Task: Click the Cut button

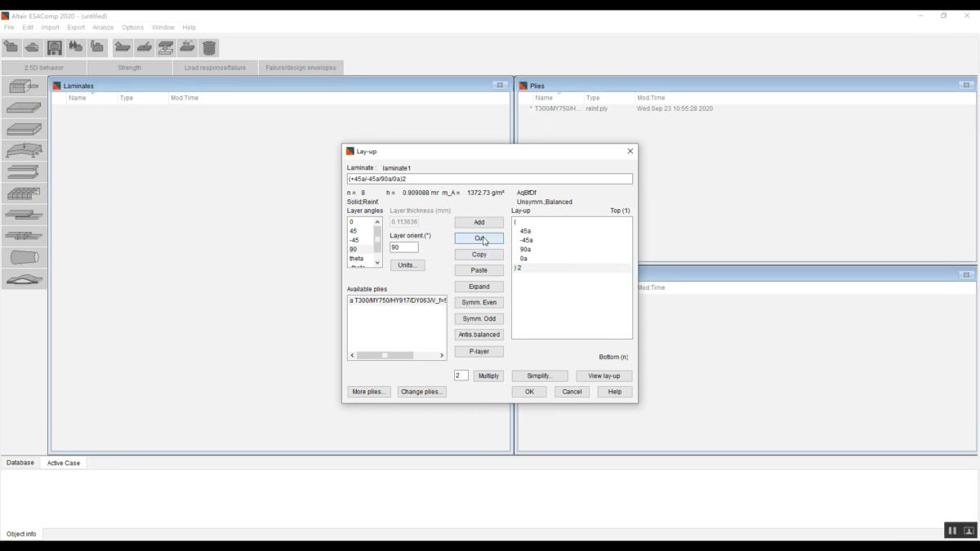Action: click(479, 238)
